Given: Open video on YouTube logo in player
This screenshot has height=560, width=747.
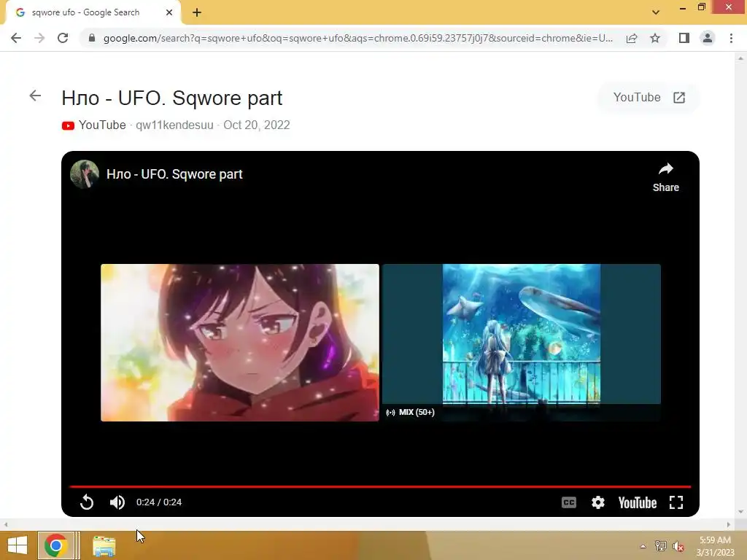Looking at the screenshot, I should [637, 502].
